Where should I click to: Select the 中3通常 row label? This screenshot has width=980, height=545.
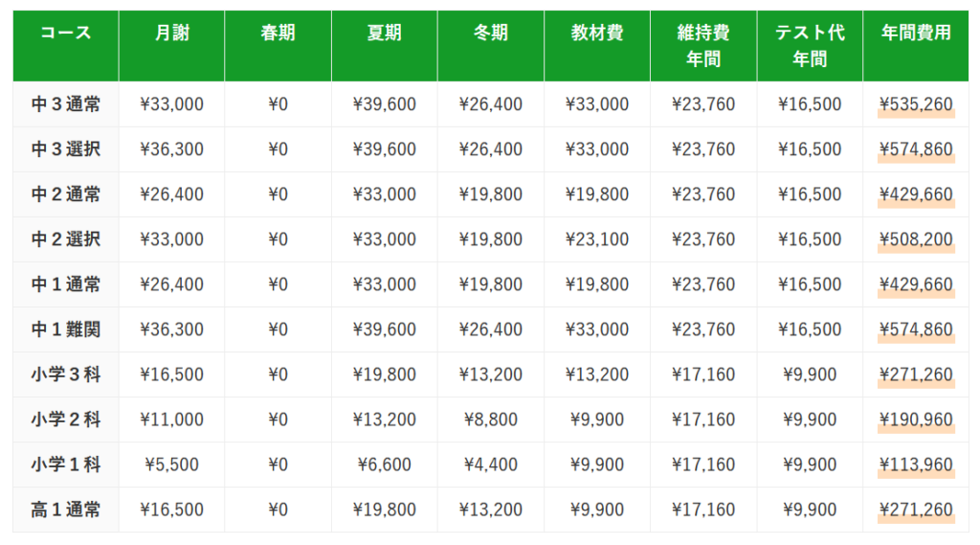(x=66, y=103)
